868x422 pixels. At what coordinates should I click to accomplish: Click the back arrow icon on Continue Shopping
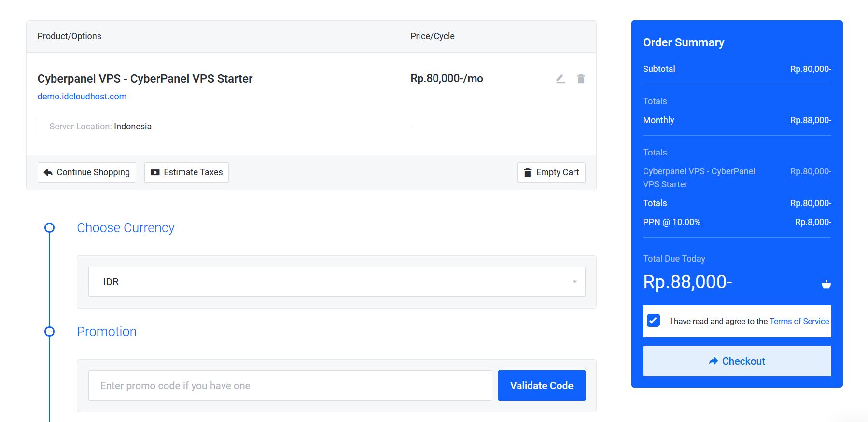coord(48,172)
